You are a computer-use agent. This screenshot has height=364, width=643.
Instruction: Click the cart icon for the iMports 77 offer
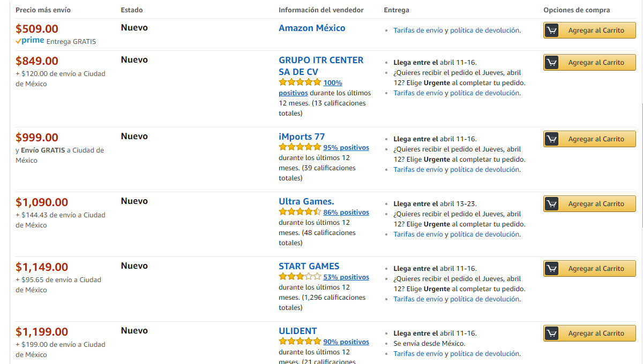point(552,139)
